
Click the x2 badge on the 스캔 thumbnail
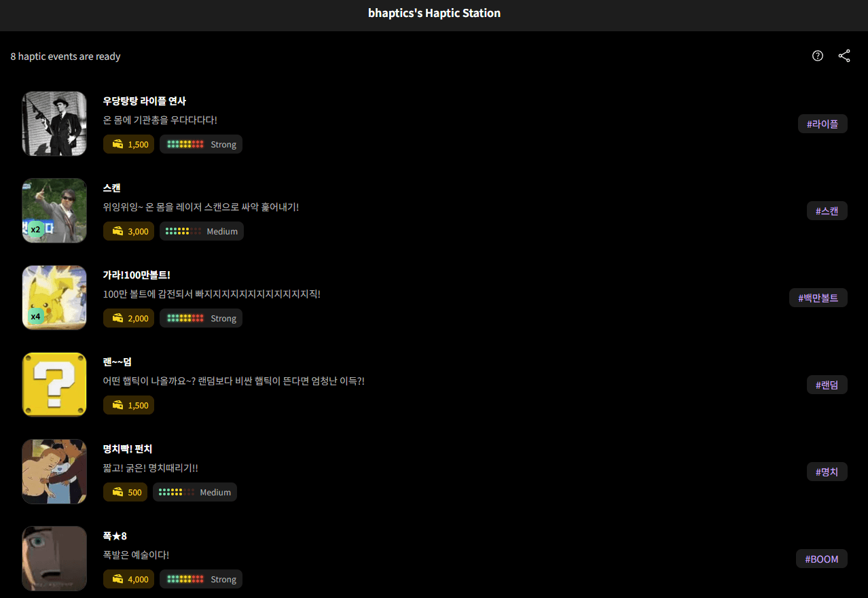pyautogui.click(x=35, y=230)
